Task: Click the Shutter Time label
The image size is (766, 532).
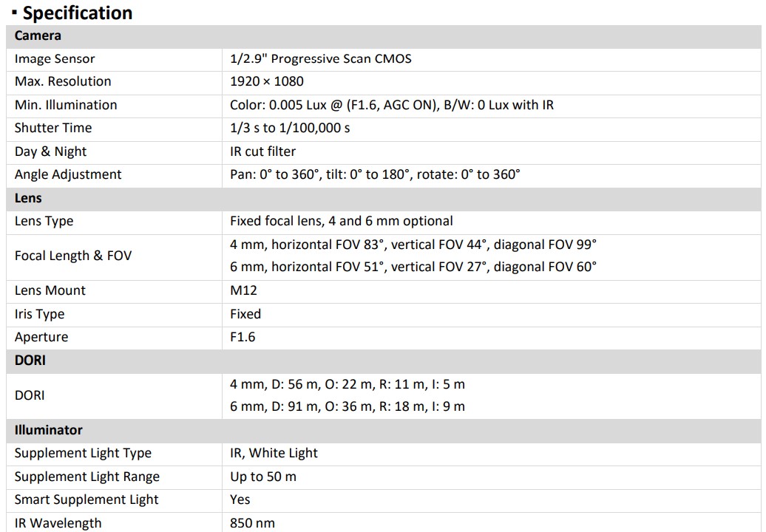Action: 53,128
